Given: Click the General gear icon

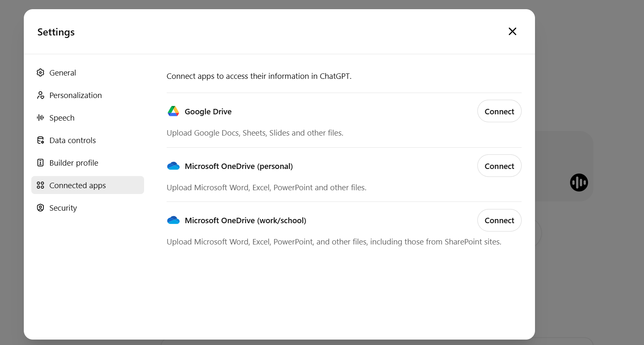Looking at the screenshot, I should click(41, 73).
